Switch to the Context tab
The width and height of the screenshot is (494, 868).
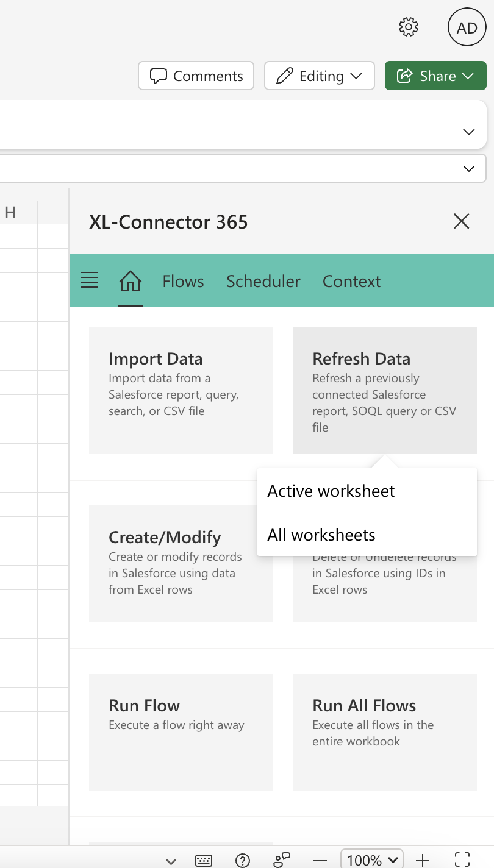coord(352,281)
